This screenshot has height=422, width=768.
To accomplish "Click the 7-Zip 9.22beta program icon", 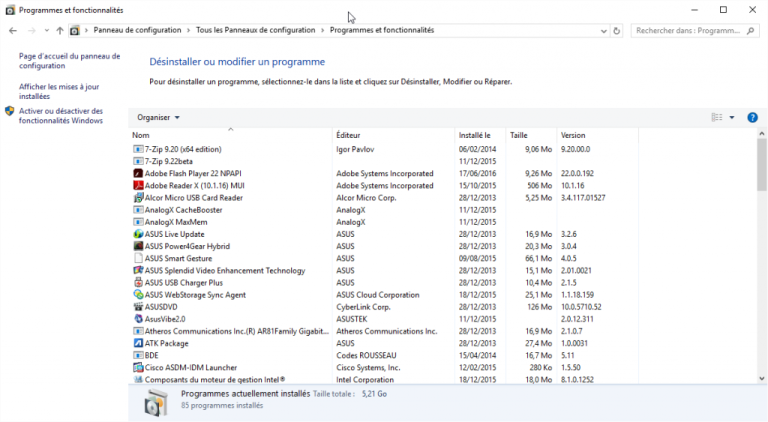I will [x=138, y=162].
